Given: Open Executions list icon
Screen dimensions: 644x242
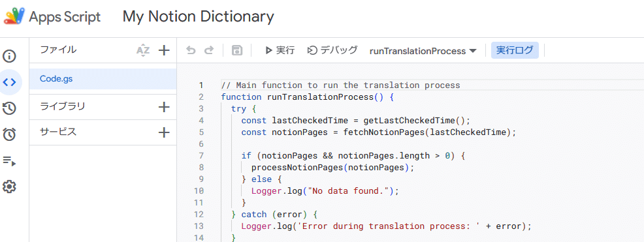Looking at the screenshot, I should tap(9, 160).
